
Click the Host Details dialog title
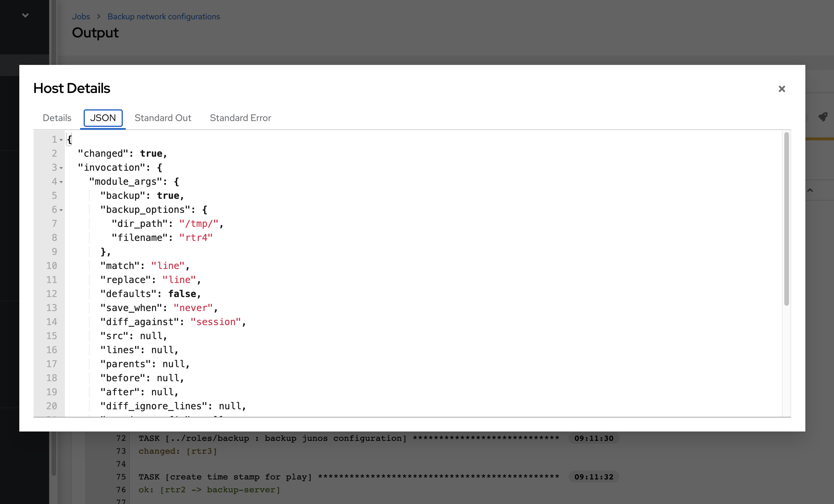(x=72, y=88)
